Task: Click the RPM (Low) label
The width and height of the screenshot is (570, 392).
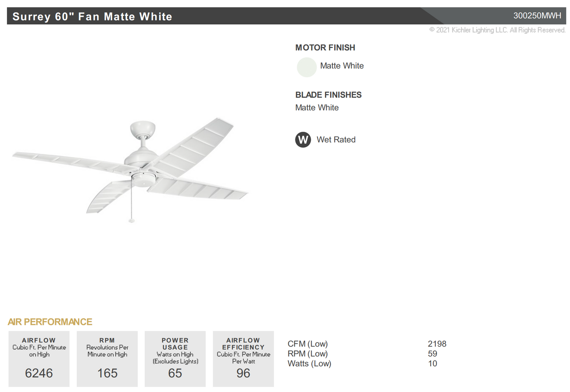Action: tap(308, 354)
